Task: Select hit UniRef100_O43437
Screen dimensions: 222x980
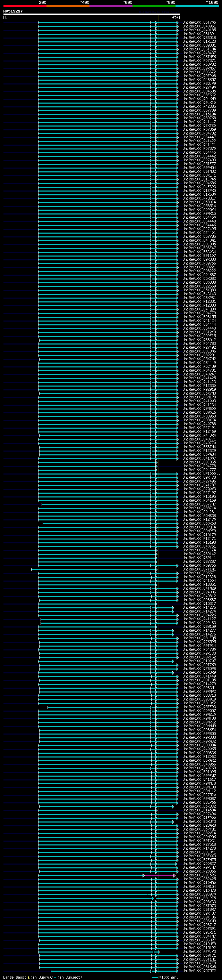Action: (x=199, y=53)
